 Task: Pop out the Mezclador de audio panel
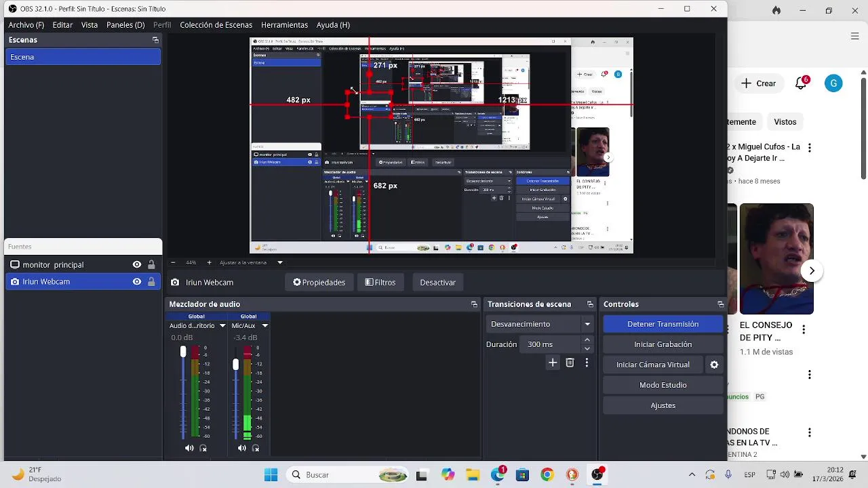click(x=474, y=304)
